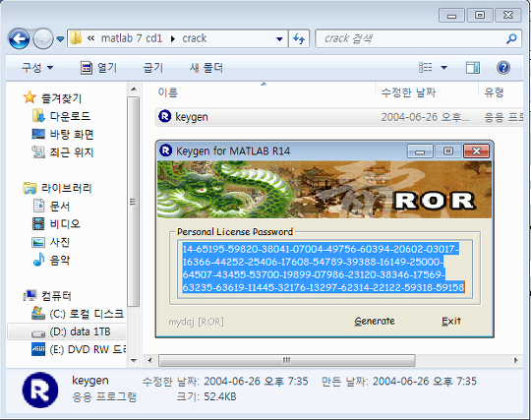Create 새 폴더 (New folder)

(206, 68)
